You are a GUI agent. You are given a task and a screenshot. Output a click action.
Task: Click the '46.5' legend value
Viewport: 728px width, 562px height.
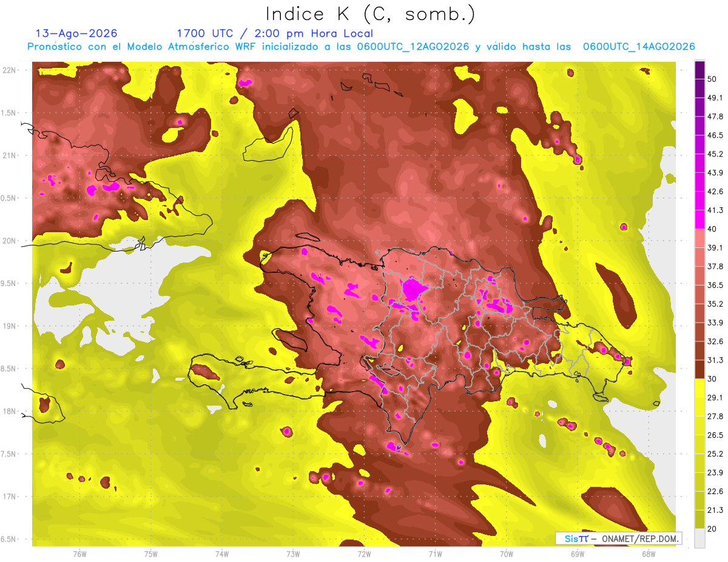715,136
